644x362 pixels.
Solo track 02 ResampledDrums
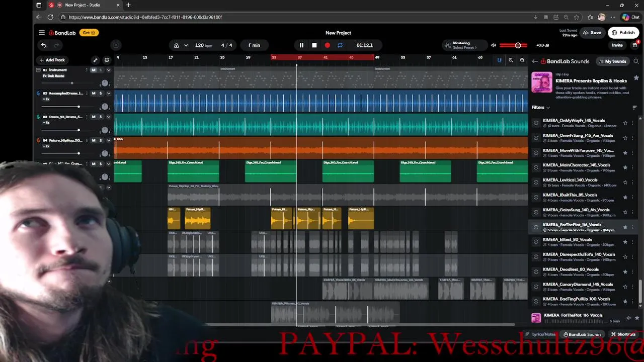coord(100,94)
